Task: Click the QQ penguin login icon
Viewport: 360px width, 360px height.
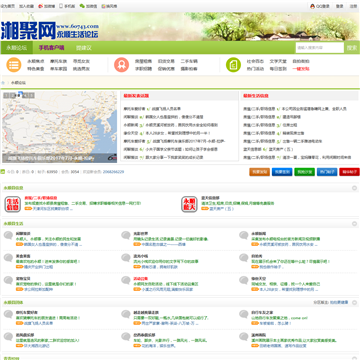Action: pos(312,6)
